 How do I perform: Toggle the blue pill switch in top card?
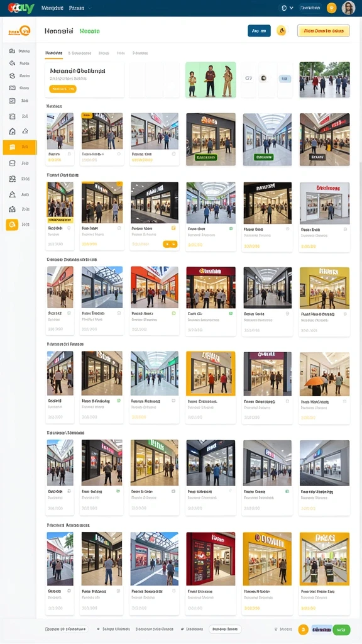coord(285,79)
